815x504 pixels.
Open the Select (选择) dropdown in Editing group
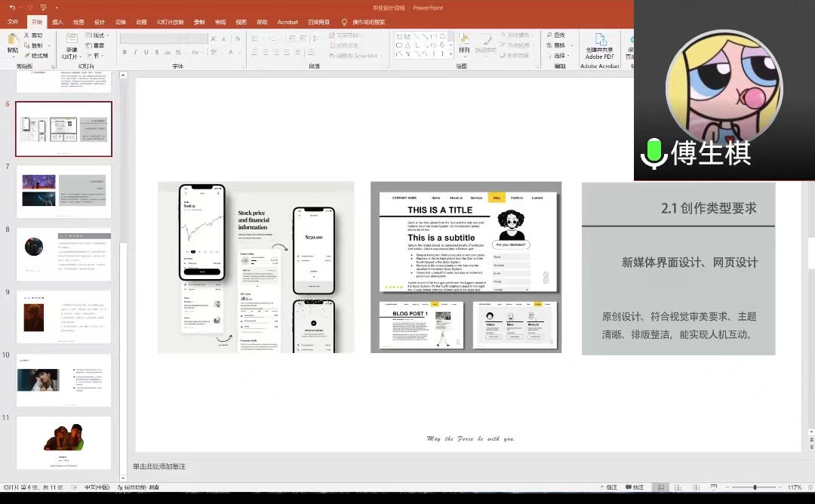(559, 56)
